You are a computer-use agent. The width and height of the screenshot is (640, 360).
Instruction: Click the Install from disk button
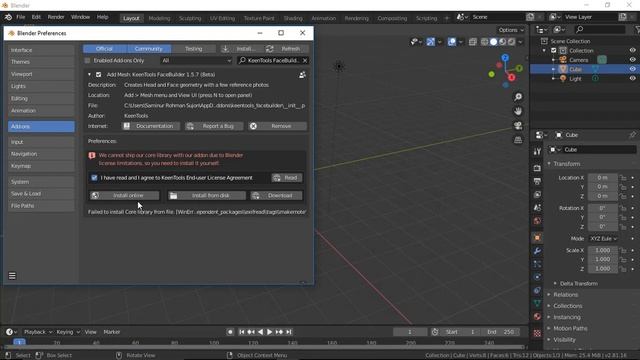207,196
